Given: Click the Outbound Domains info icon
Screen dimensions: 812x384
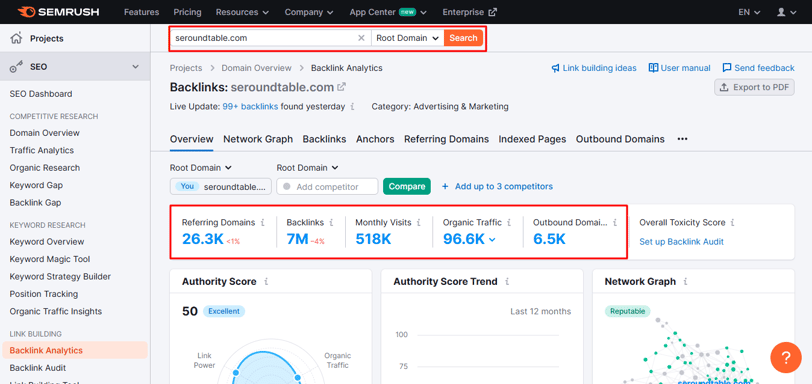Looking at the screenshot, I should [615, 223].
